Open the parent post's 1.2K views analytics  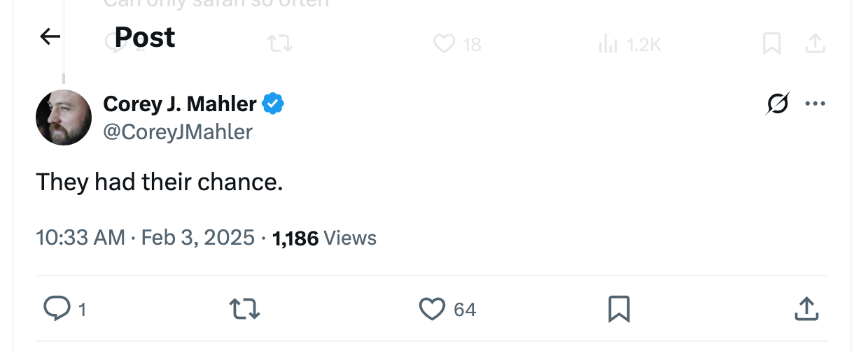[630, 45]
